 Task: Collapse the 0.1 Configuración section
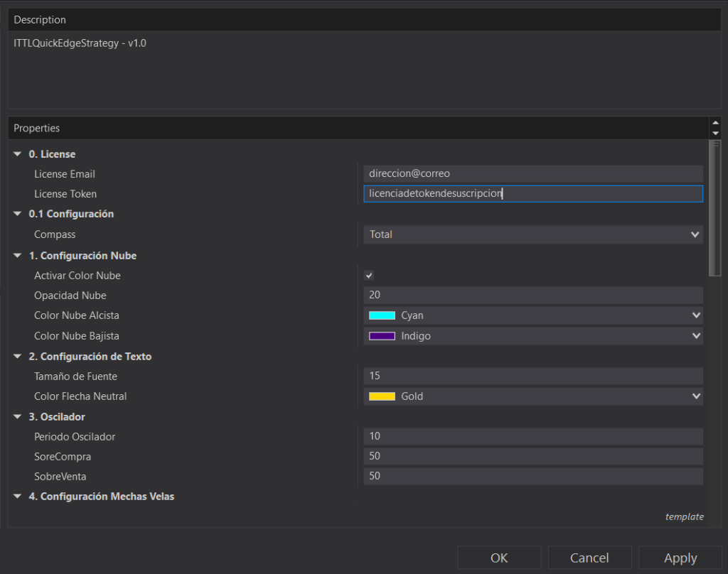pos(18,214)
